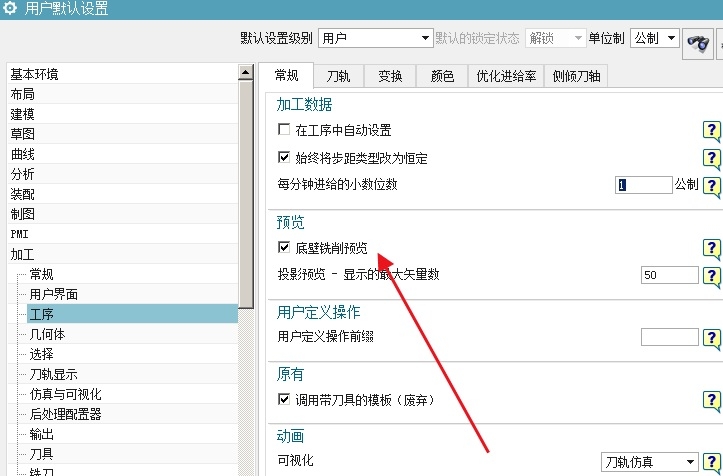
Task: Switch to the 侧倾刀轴 tab
Action: click(x=576, y=76)
